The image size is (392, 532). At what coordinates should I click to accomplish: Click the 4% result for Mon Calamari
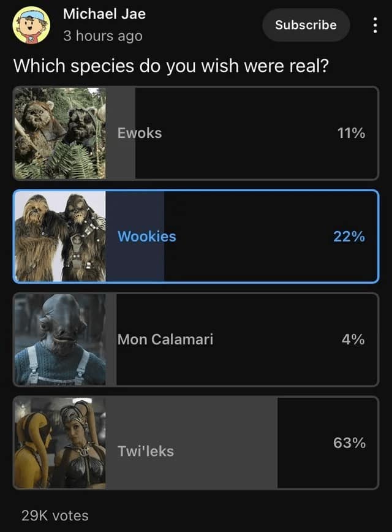coord(353,339)
